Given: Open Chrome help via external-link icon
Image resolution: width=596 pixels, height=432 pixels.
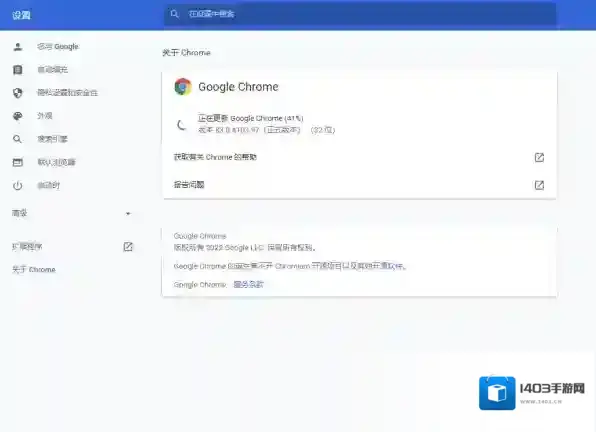Looking at the screenshot, I should (x=539, y=157).
